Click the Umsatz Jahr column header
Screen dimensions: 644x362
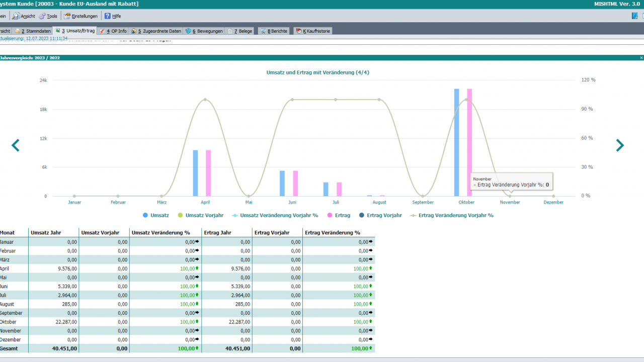(x=46, y=233)
